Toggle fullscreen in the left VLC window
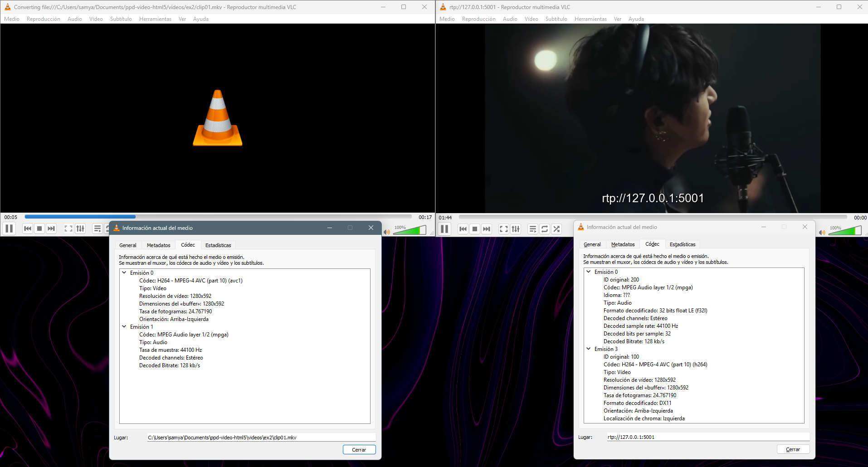 pyautogui.click(x=68, y=229)
